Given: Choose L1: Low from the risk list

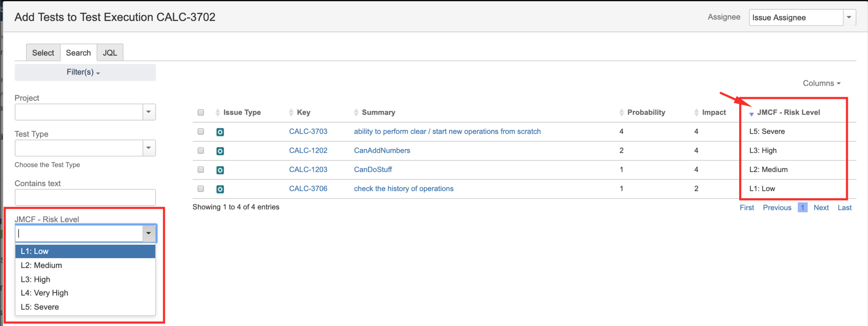Looking at the screenshot, I should pos(85,251).
